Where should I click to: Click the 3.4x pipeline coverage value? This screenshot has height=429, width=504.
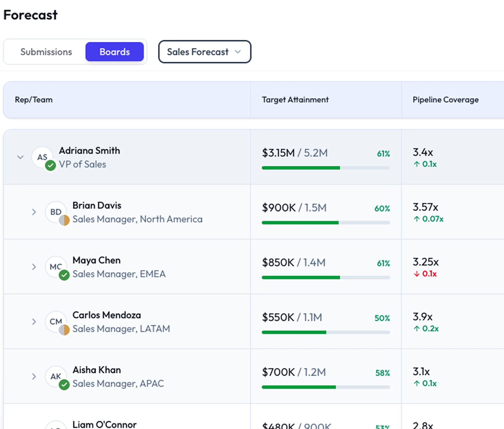pyautogui.click(x=423, y=152)
